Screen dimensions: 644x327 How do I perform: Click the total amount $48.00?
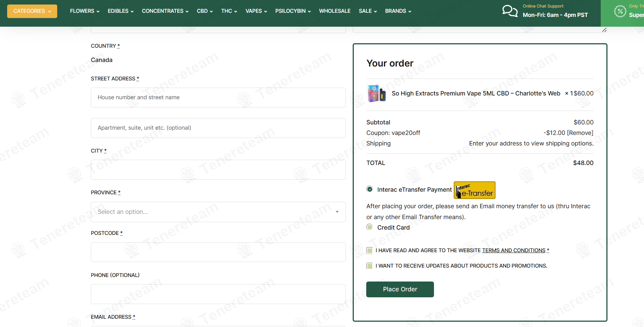(x=583, y=163)
